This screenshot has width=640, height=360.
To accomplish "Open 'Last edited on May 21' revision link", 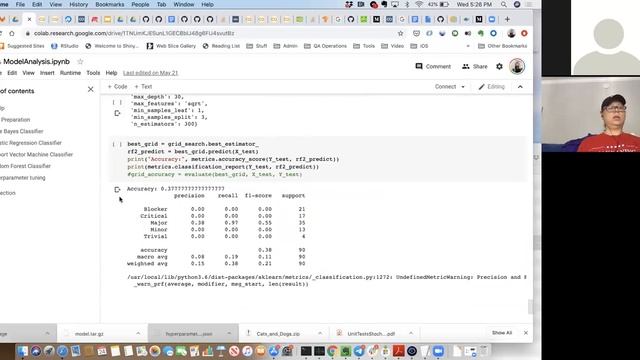I will tap(150, 73).
